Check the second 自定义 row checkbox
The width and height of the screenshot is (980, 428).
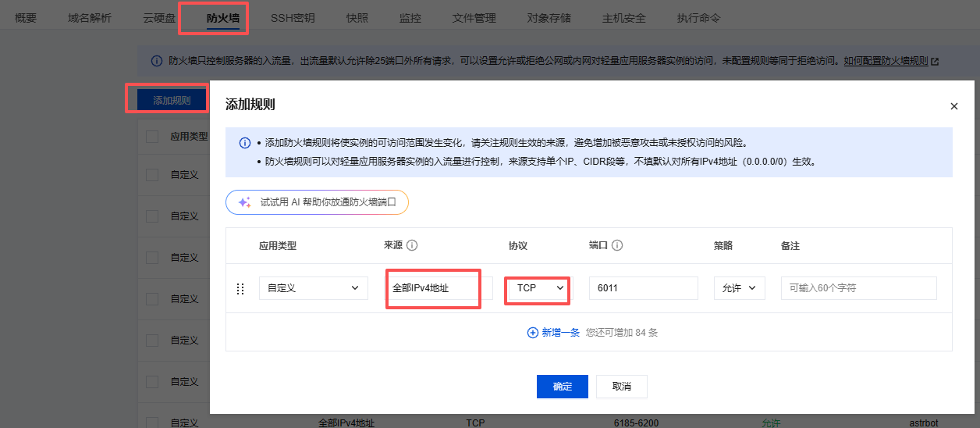click(x=152, y=216)
